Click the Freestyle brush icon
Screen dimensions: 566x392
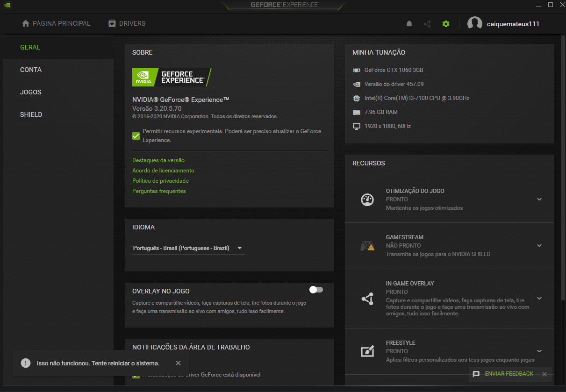[x=367, y=351]
